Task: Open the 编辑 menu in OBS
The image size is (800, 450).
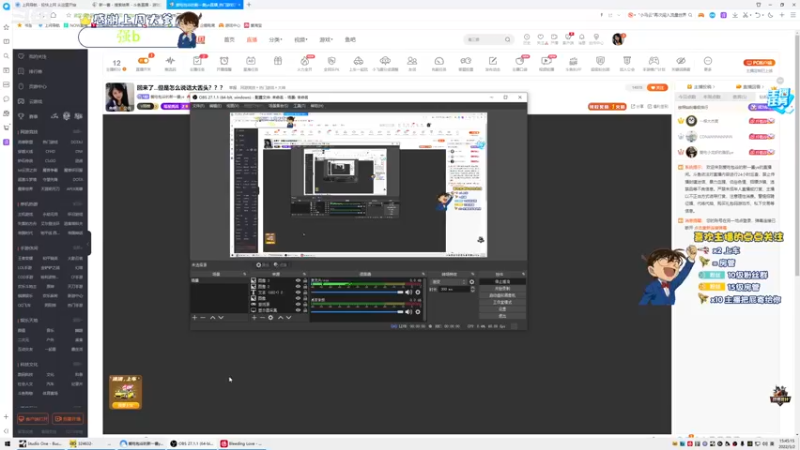Action: tap(215, 106)
